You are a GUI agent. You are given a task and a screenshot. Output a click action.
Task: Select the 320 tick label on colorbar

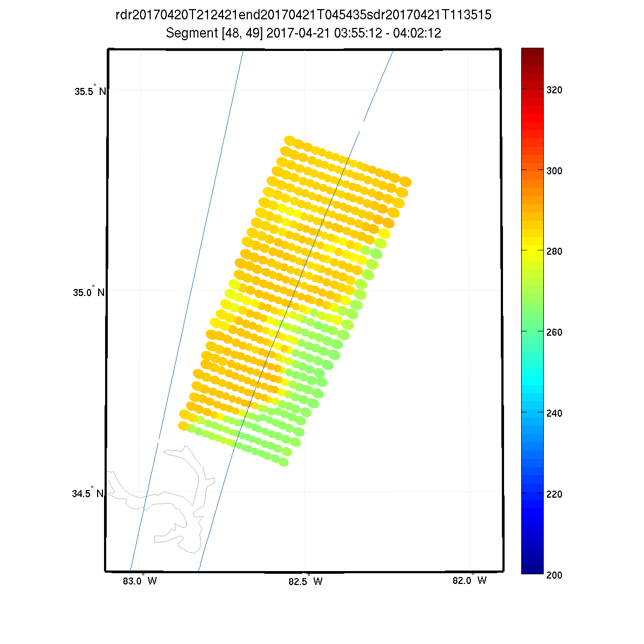554,90
